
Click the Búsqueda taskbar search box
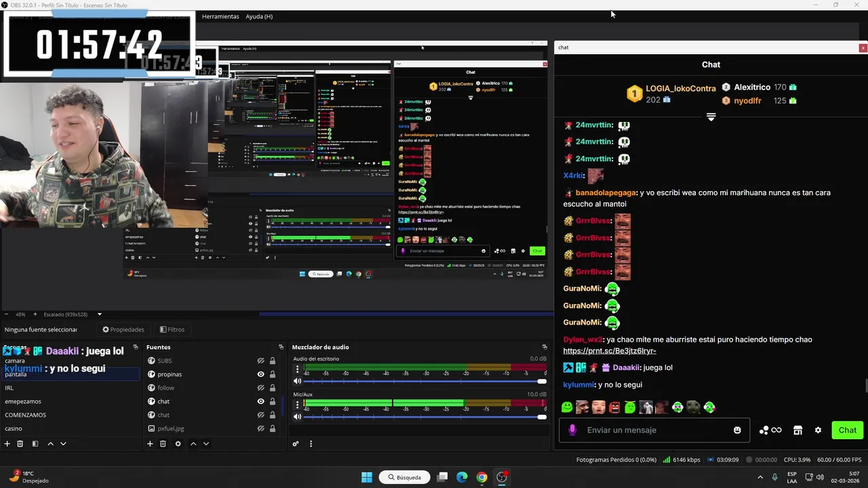pos(404,477)
